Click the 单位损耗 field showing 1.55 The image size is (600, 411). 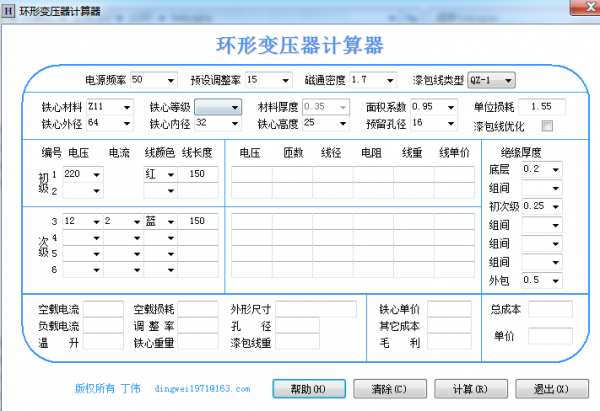[541, 107]
